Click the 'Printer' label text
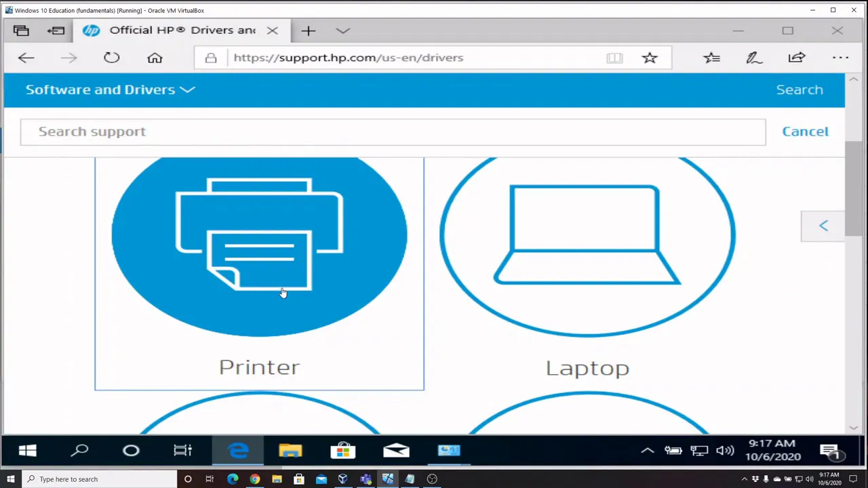868x488 pixels. [x=259, y=367]
